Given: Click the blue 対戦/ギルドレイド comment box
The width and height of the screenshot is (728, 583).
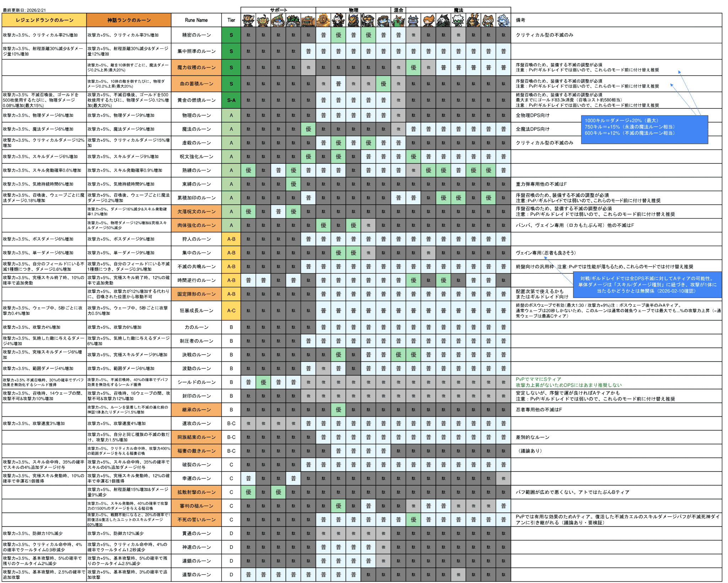Looking at the screenshot, I should (x=647, y=285).
